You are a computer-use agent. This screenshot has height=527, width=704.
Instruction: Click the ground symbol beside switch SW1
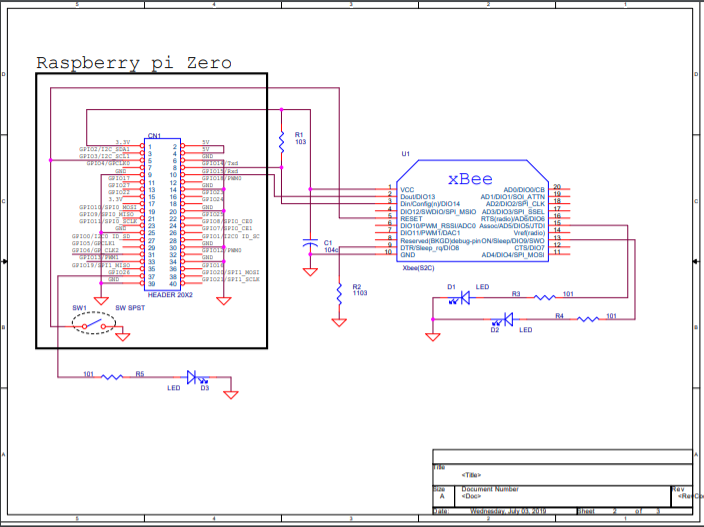click(x=123, y=337)
